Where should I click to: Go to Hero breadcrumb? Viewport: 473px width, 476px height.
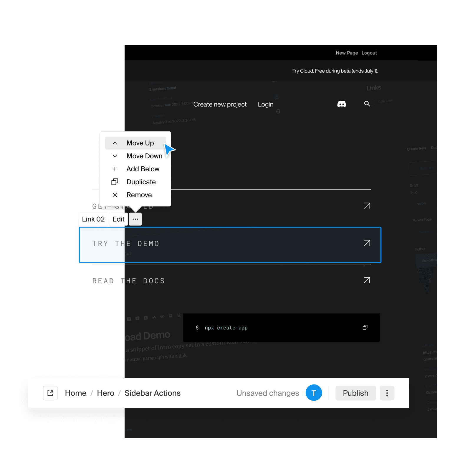106,393
